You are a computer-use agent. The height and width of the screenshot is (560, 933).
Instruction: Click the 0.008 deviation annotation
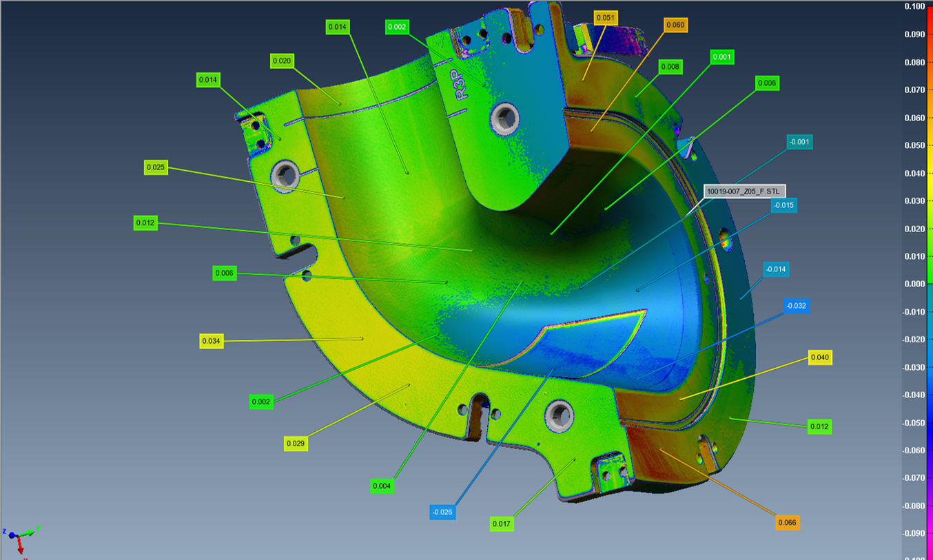point(670,67)
